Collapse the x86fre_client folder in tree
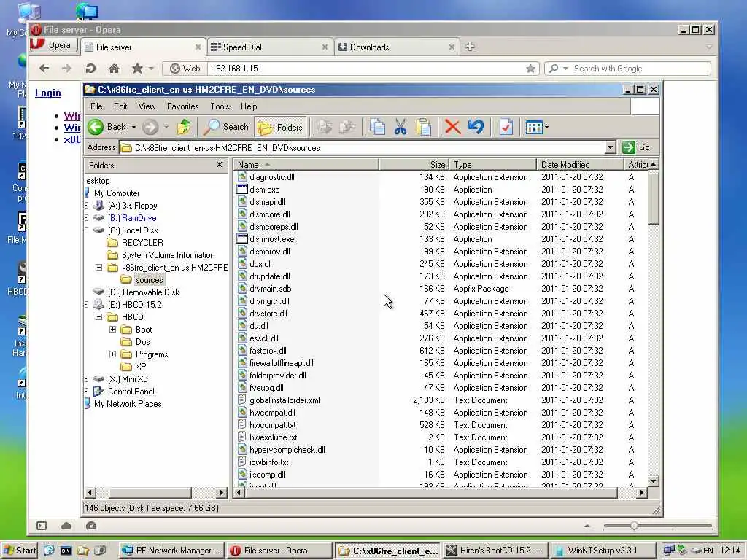Image resolution: width=747 pixels, height=560 pixels. [x=98, y=268]
